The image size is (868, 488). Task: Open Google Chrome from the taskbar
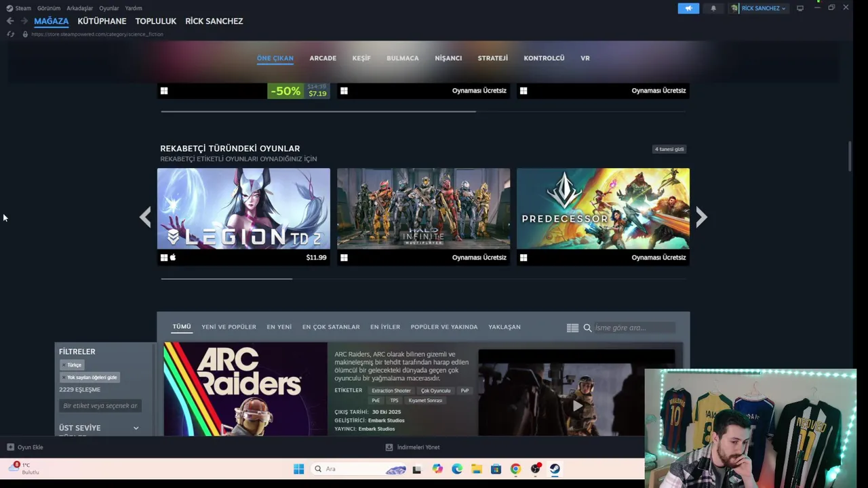tap(516, 469)
